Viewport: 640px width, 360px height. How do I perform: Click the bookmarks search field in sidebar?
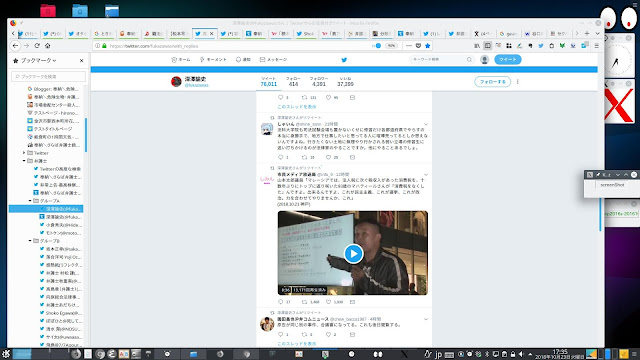[49, 76]
